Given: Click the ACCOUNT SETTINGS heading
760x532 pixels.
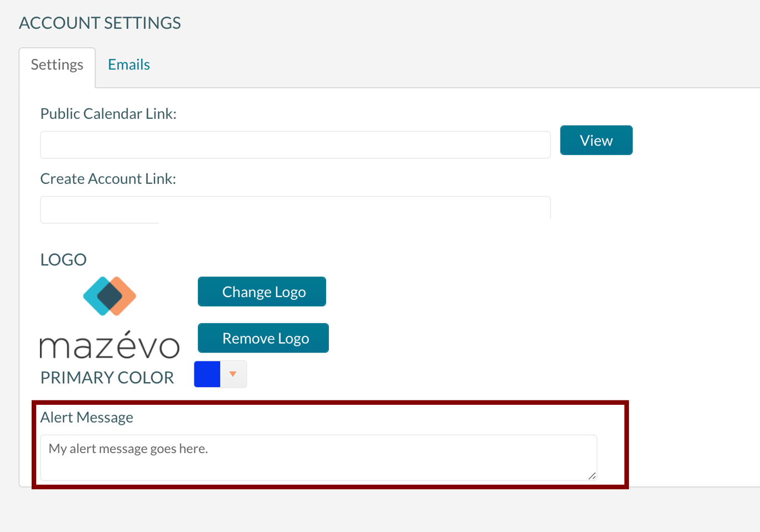Looking at the screenshot, I should [x=99, y=23].
